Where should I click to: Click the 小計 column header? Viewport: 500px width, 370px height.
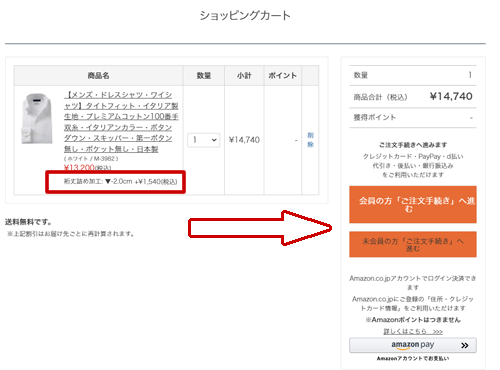244,76
